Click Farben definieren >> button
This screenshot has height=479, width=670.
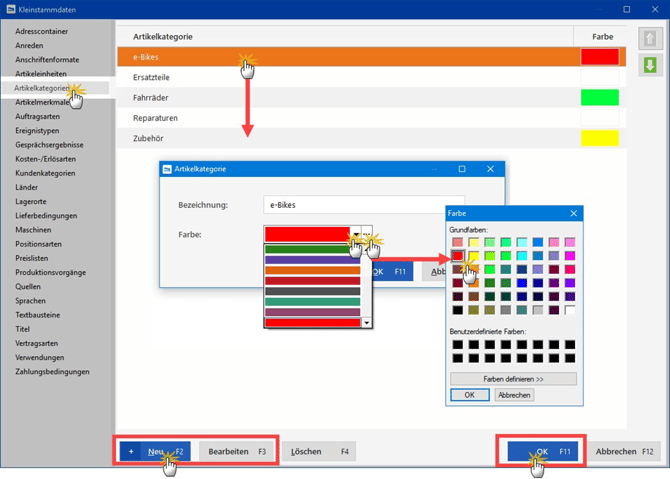click(x=513, y=379)
